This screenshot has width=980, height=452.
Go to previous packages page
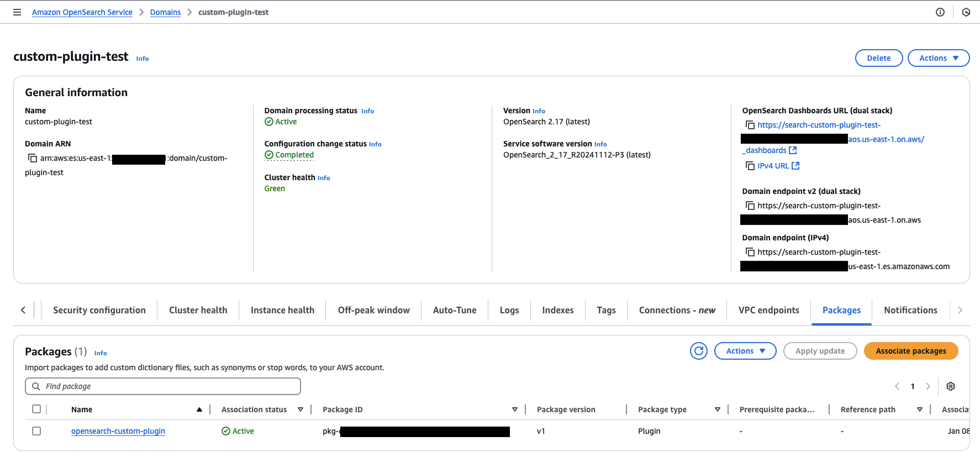(x=897, y=386)
